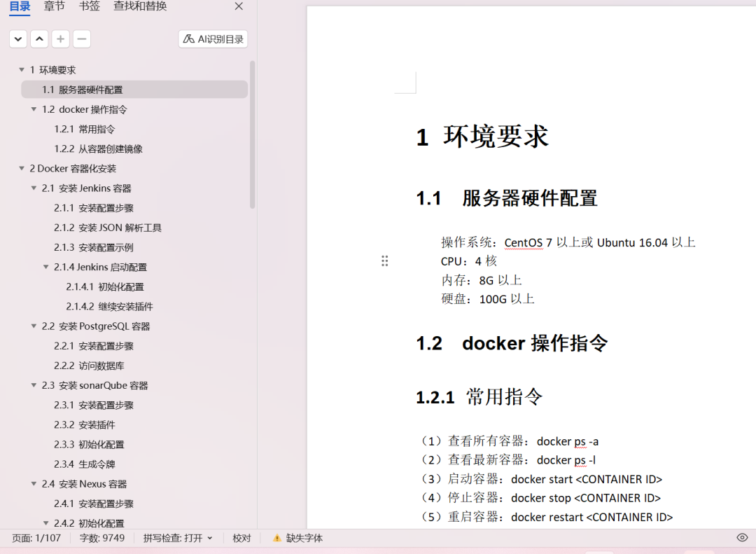Collapse the 2.1 安装 Jenkins 容器 node
This screenshot has height=554, width=756.
point(34,188)
